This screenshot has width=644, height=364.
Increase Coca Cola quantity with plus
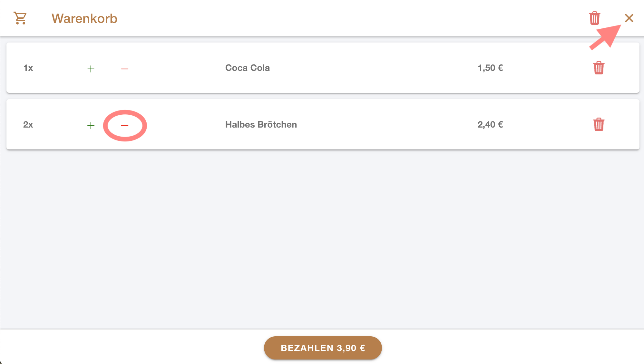coord(91,69)
